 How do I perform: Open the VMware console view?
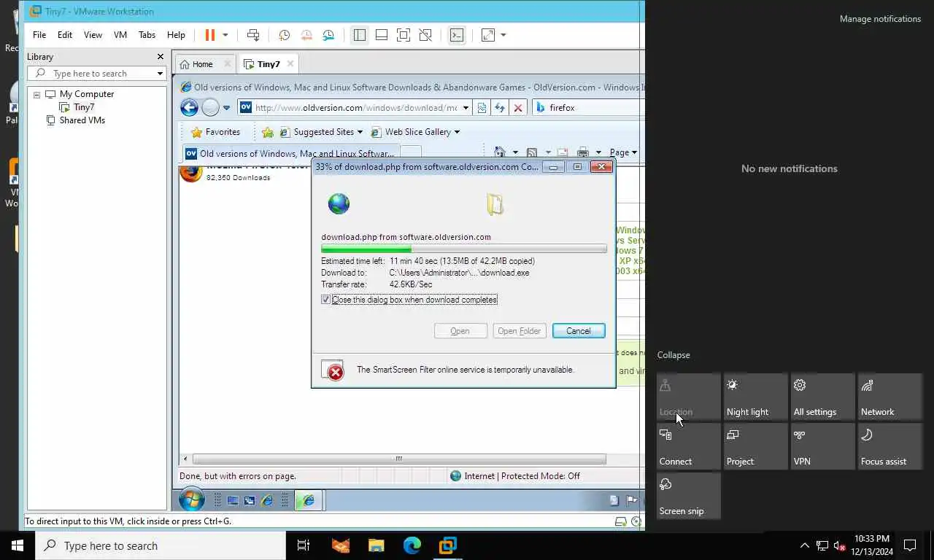coord(457,35)
